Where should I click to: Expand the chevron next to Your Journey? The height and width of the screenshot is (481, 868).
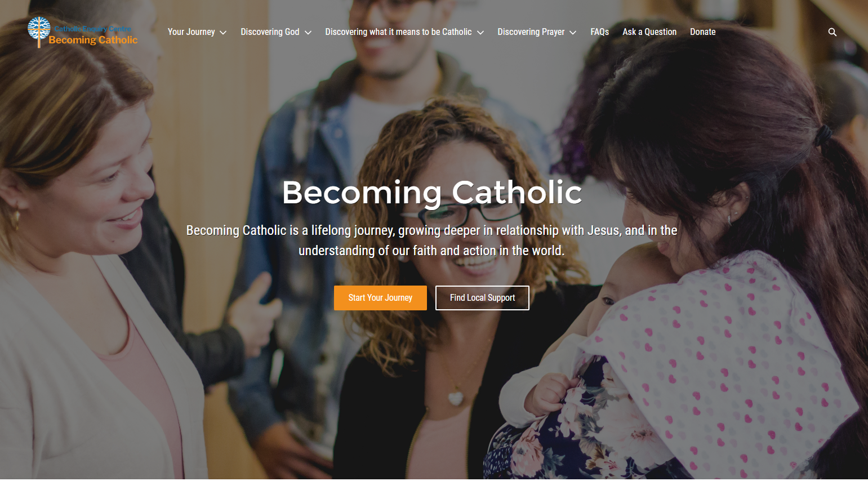223,33
